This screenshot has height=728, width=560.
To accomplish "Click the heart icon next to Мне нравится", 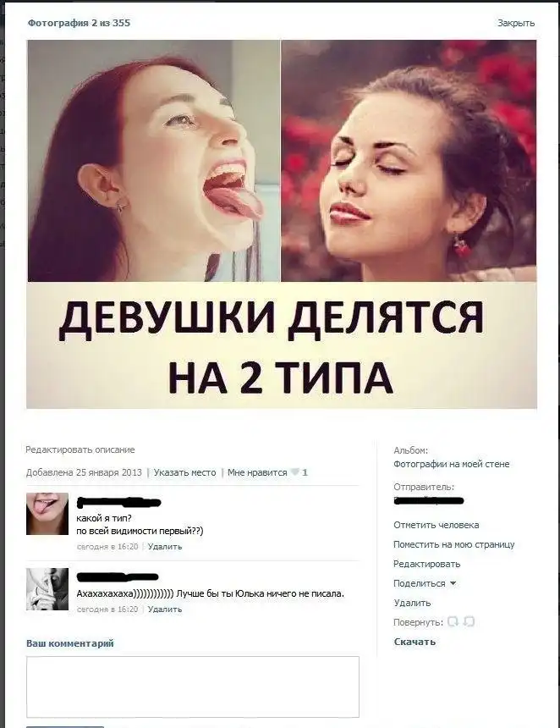I will coord(294,472).
